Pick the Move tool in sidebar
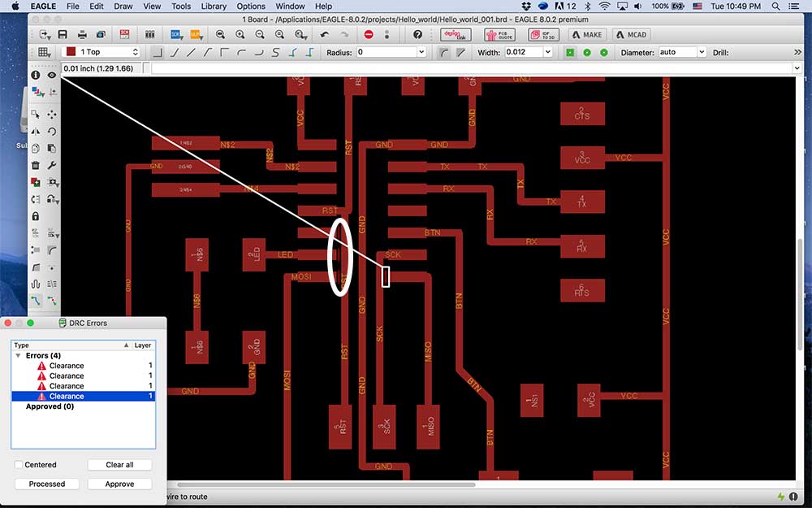 click(x=52, y=115)
